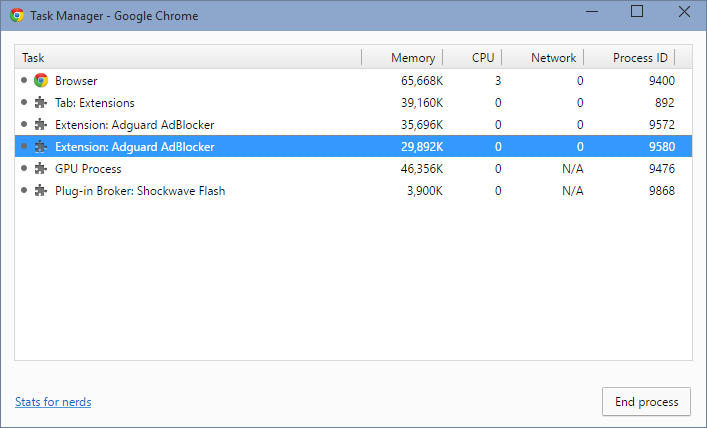Screen dimensions: 707x428
Task: Select the Browser task row
Action: click(354, 81)
